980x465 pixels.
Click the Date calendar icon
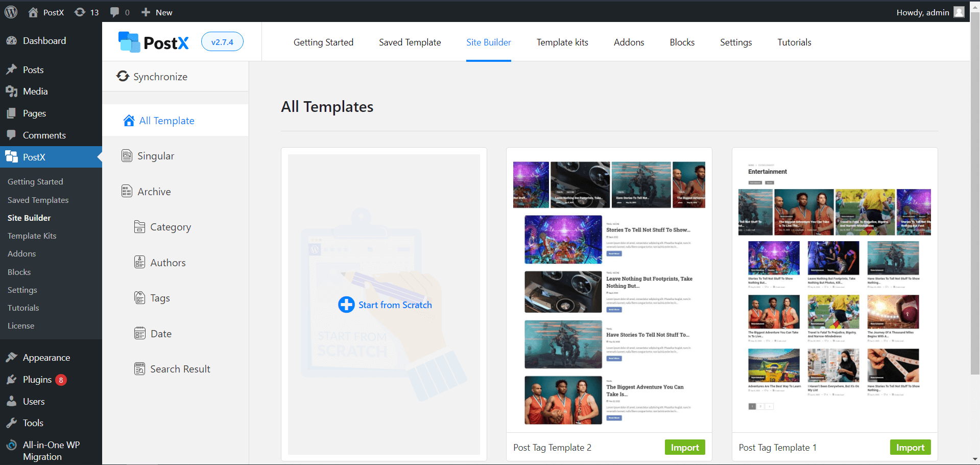(x=139, y=334)
